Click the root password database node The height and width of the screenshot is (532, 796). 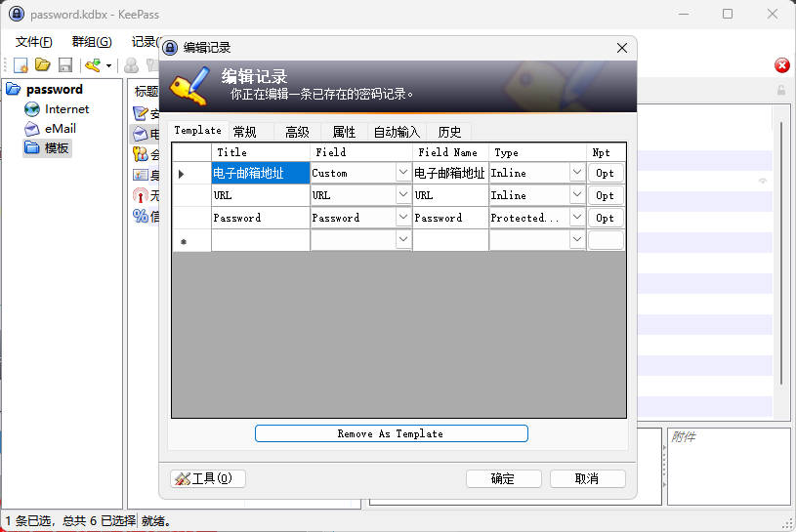(54, 90)
